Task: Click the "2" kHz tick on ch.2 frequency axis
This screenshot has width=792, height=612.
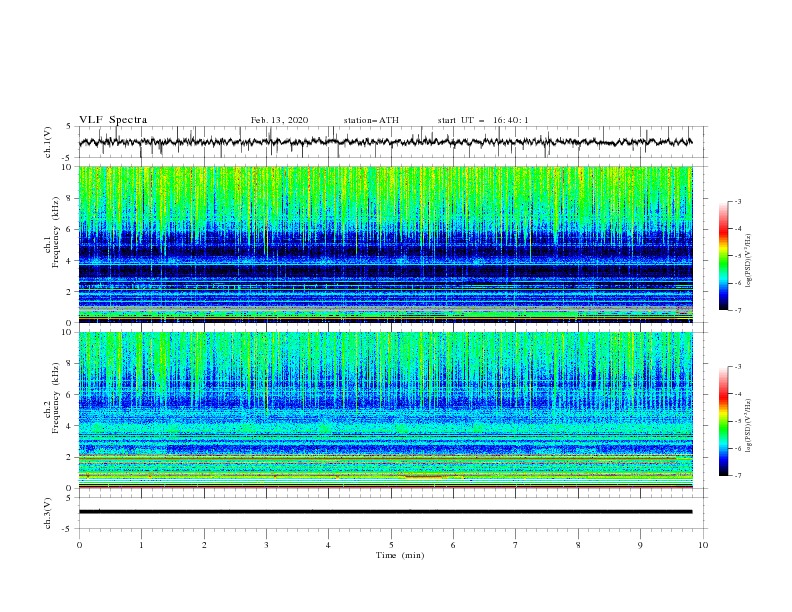Action: pos(69,457)
